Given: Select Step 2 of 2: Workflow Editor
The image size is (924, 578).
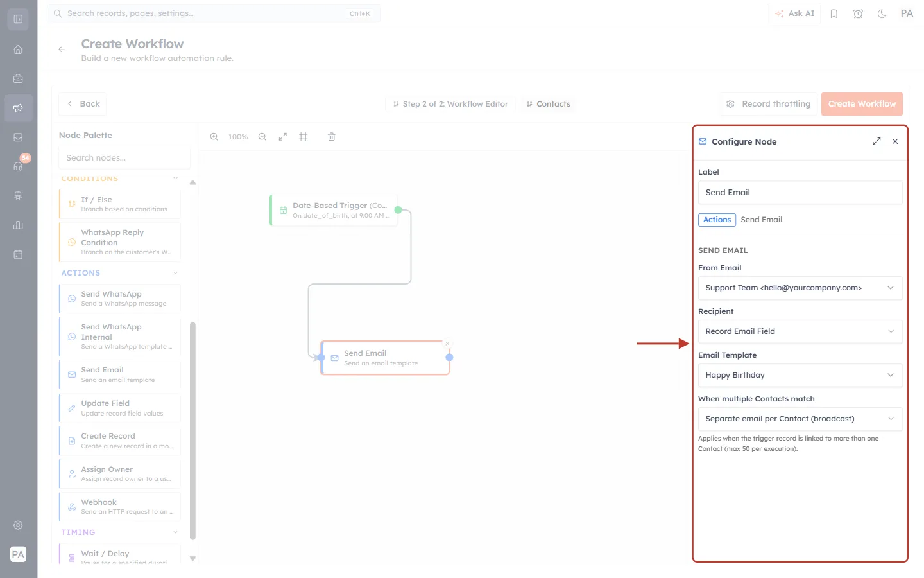Looking at the screenshot, I should (x=450, y=104).
